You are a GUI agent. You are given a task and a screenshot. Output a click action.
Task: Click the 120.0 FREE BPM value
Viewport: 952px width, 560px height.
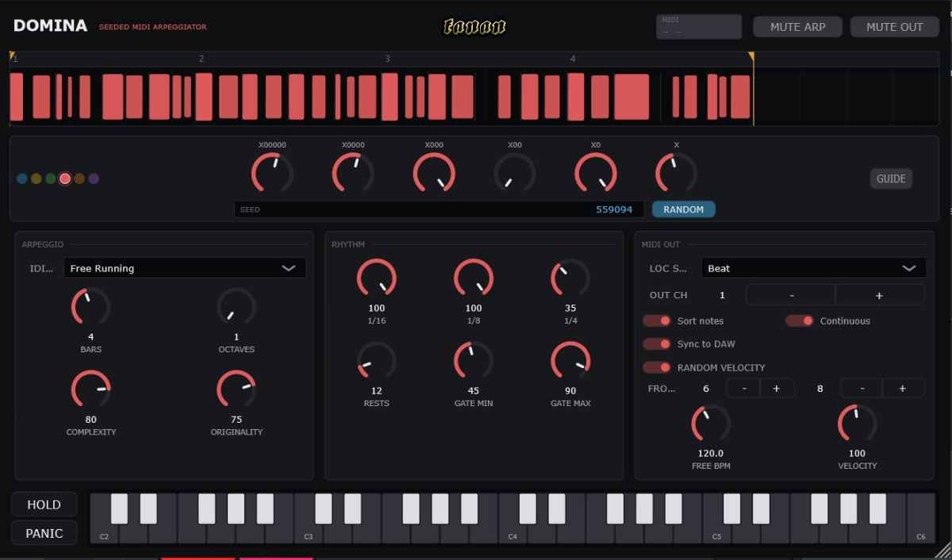(711, 454)
